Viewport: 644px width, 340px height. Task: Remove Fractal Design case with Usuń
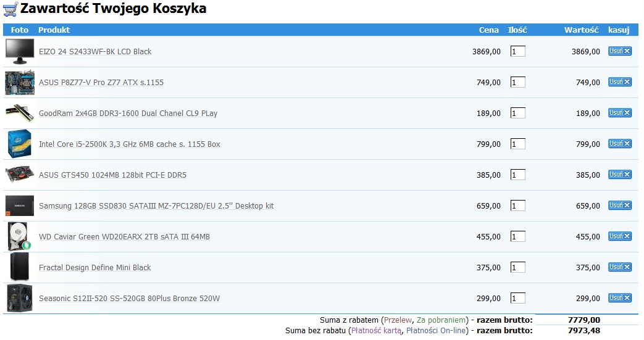tap(620, 267)
